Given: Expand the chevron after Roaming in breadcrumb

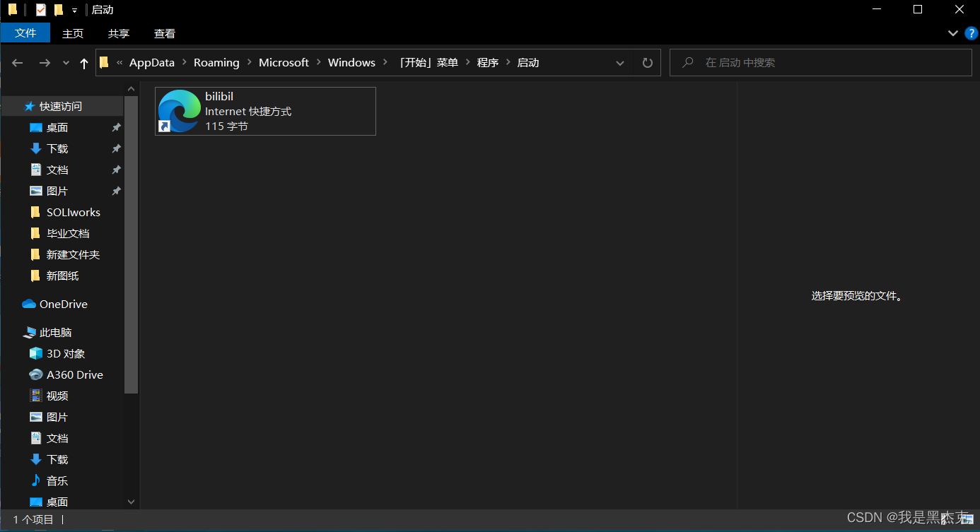Looking at the screenshot, I should pos(249,62).
